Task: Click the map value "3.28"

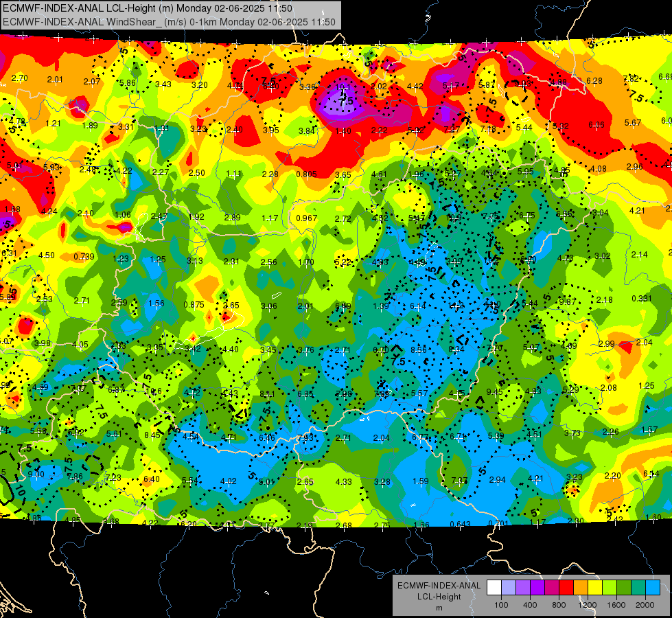Action: click(382, 481)
